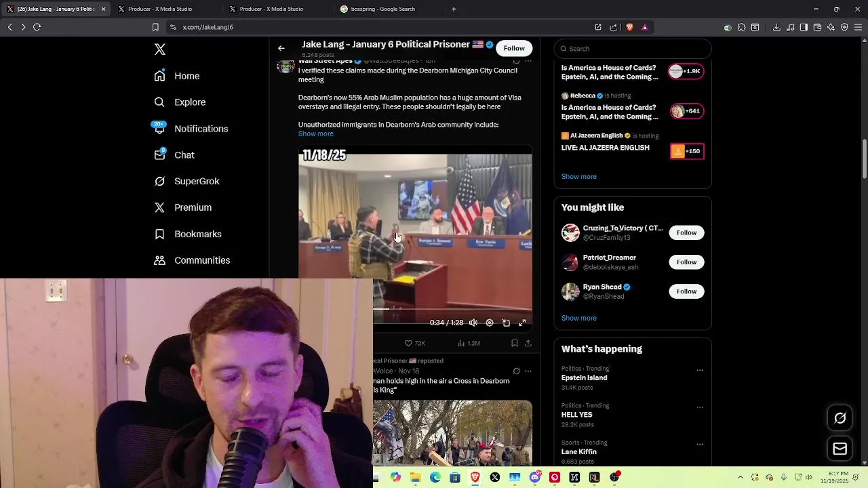Open browser downloads icon

[x=776, y=27]
